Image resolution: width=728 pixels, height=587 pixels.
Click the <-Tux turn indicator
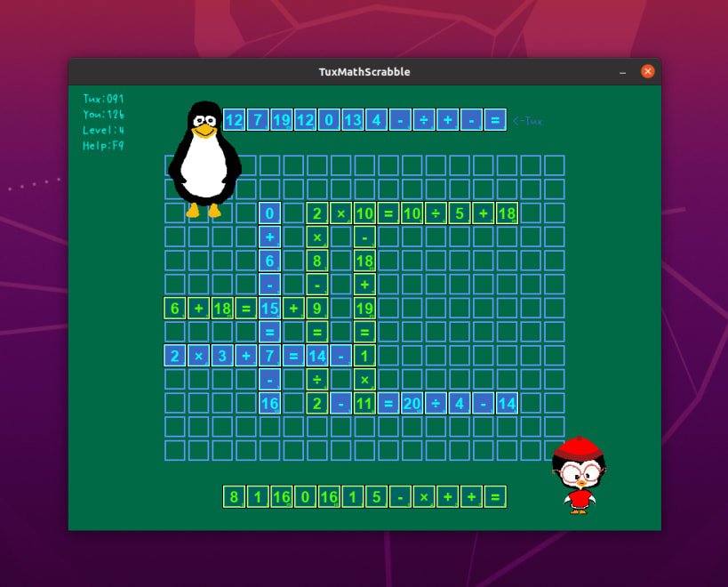click(x=527, y=121)
